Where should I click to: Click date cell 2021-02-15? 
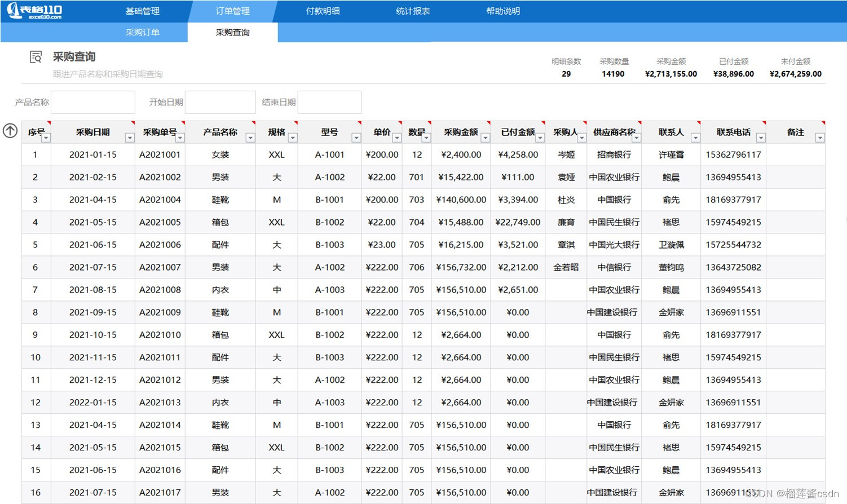click(93, 177)
